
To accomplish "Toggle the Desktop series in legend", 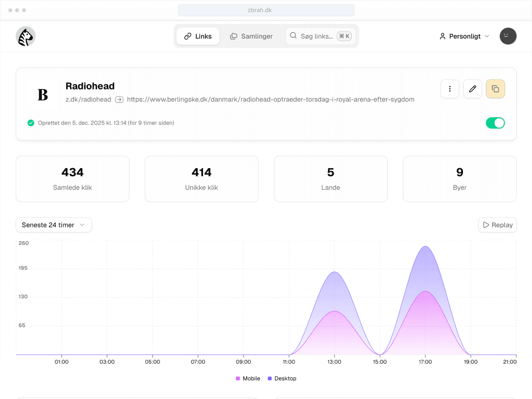I will point(281,378).
